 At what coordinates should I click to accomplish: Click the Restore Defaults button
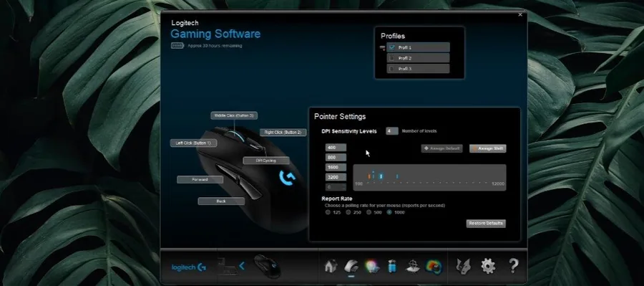(486, 224)
